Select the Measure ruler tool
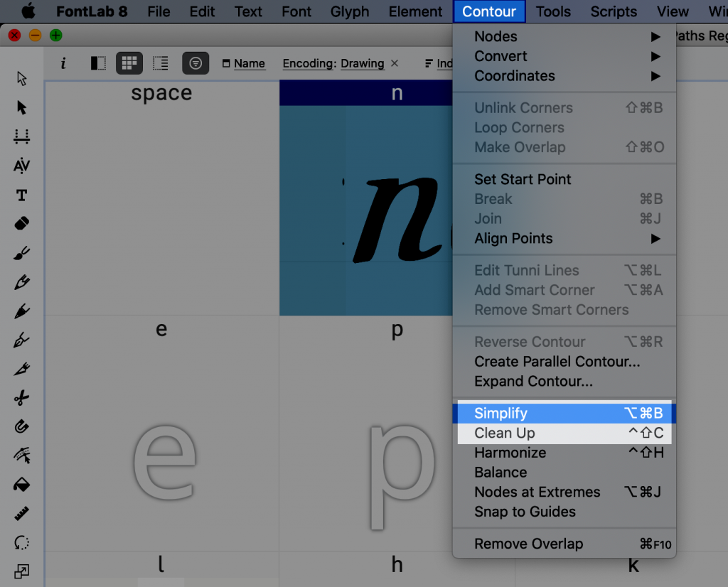Viewport: 728px width, 587px height. [22, 514]
